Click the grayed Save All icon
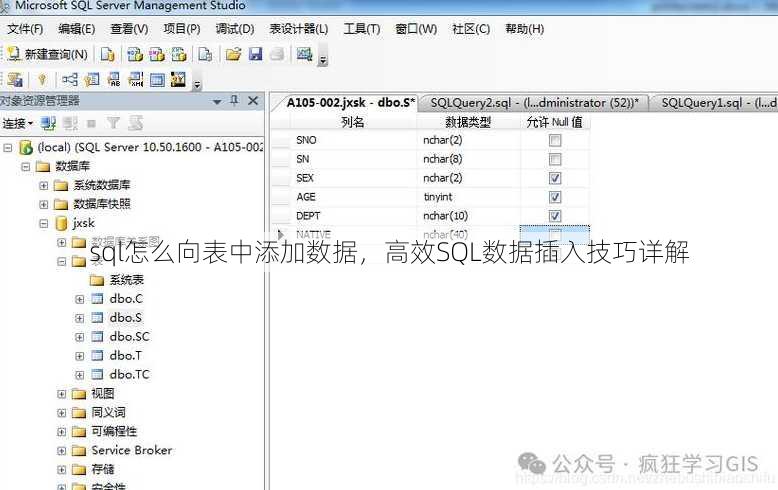Screen dimensions: 778x490 [277, 54]
